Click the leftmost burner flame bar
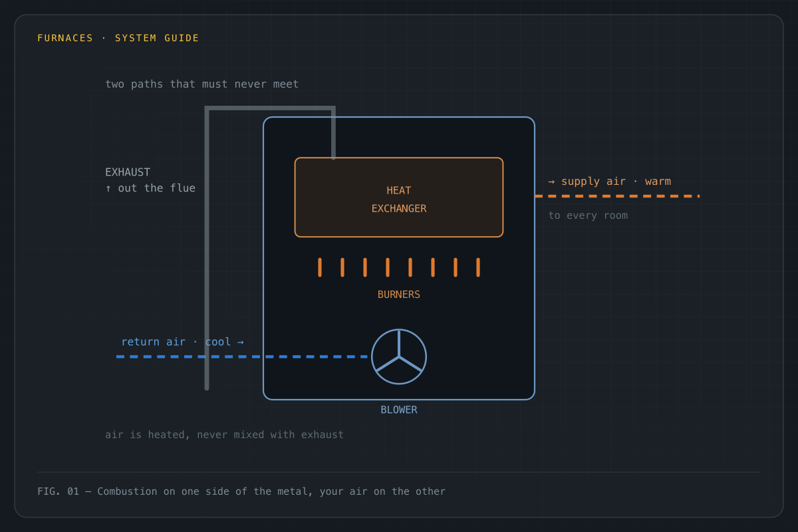Viewport: 798px width, 532px height. point(320,267)
